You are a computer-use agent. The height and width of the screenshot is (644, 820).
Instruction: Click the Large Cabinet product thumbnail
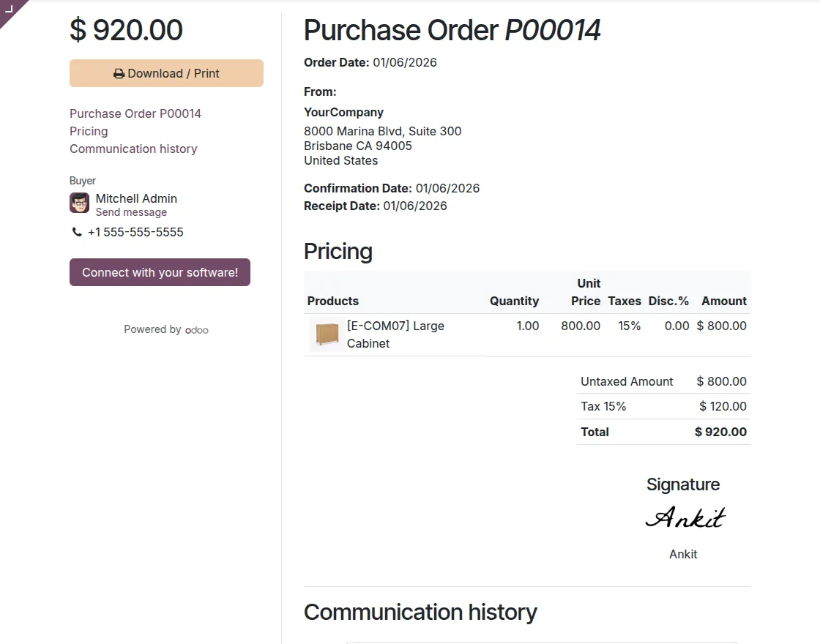coord(325,334)
